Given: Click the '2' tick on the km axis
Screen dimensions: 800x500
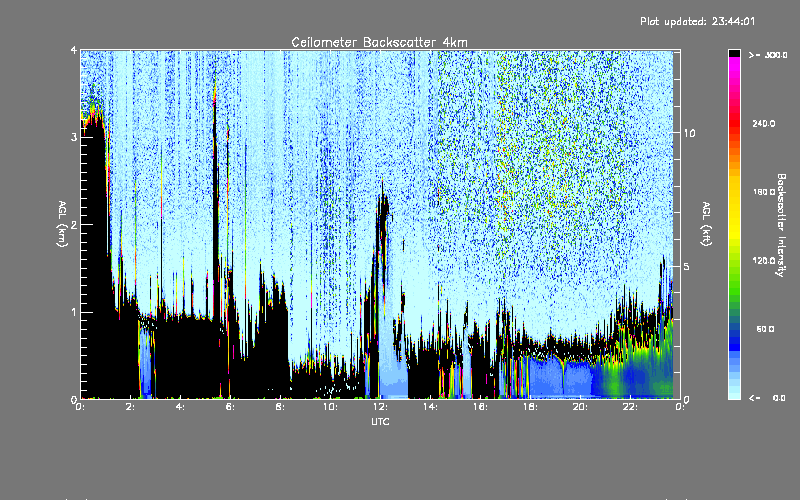Looking at the screenshot, I should pyautogui.click(x=73, y=224).
